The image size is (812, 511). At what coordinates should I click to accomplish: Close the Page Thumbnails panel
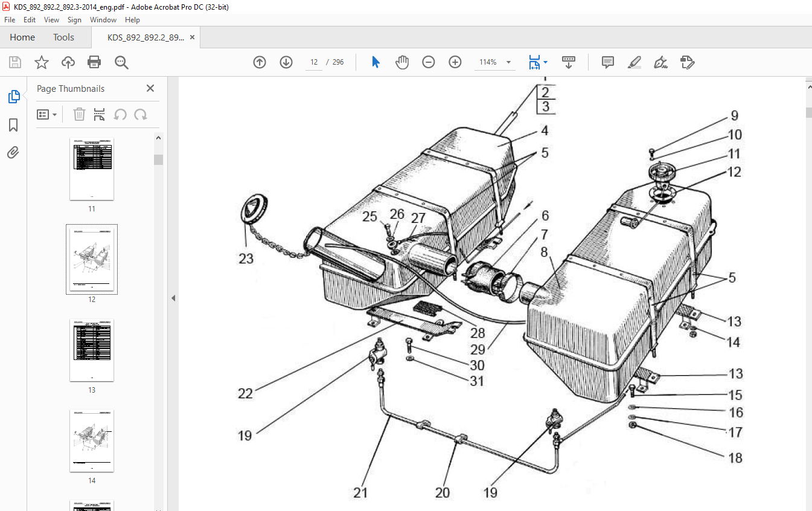(x=150, y=88)
